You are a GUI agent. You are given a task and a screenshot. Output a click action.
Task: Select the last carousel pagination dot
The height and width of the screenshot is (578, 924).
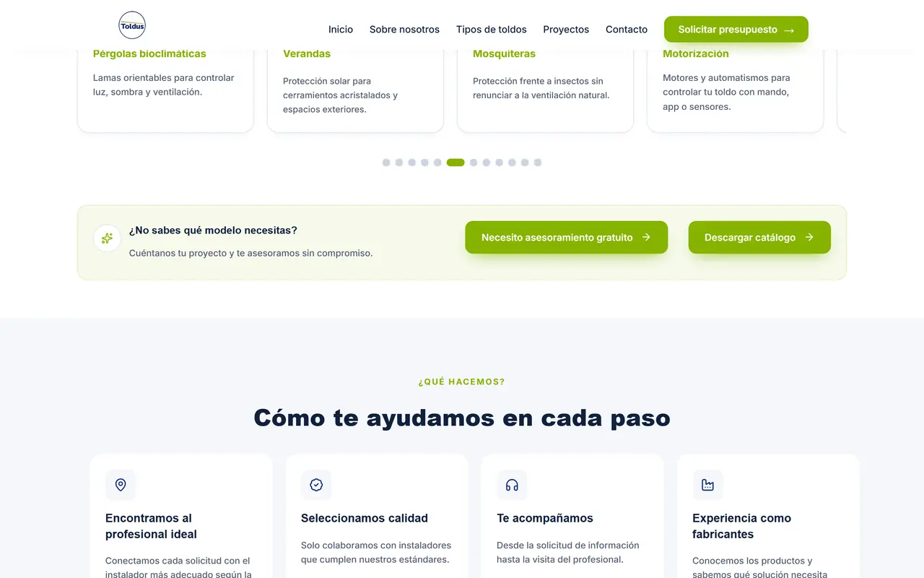(537, 163)
